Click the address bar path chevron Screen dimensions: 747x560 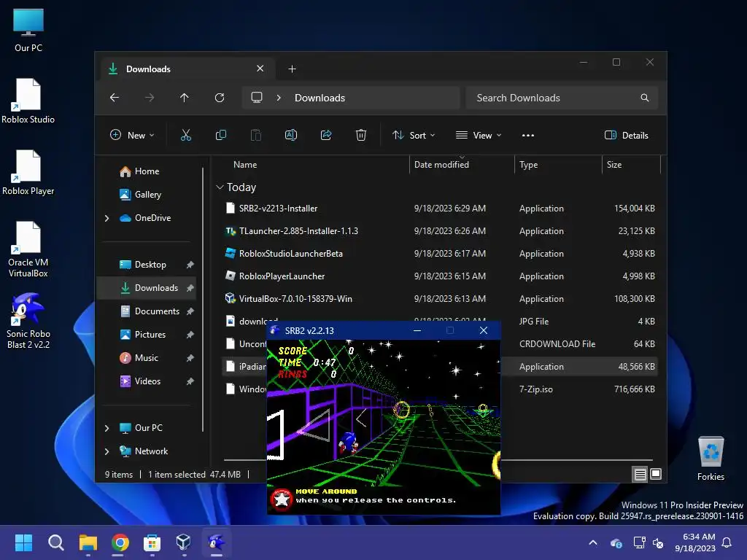[279, 98]
